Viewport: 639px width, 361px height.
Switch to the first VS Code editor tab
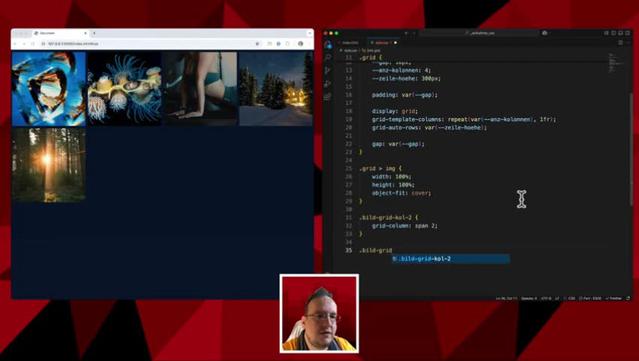(x=350, y=42)
